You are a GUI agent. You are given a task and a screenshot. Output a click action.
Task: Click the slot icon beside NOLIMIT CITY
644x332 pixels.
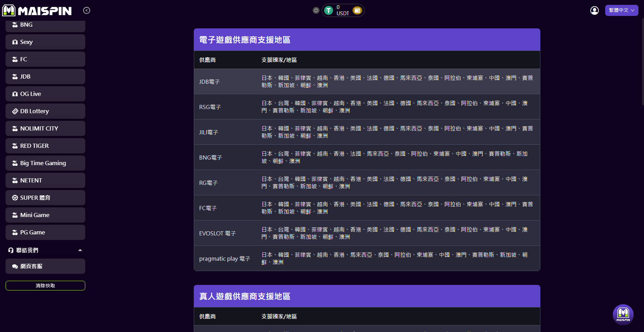point(15,128)
